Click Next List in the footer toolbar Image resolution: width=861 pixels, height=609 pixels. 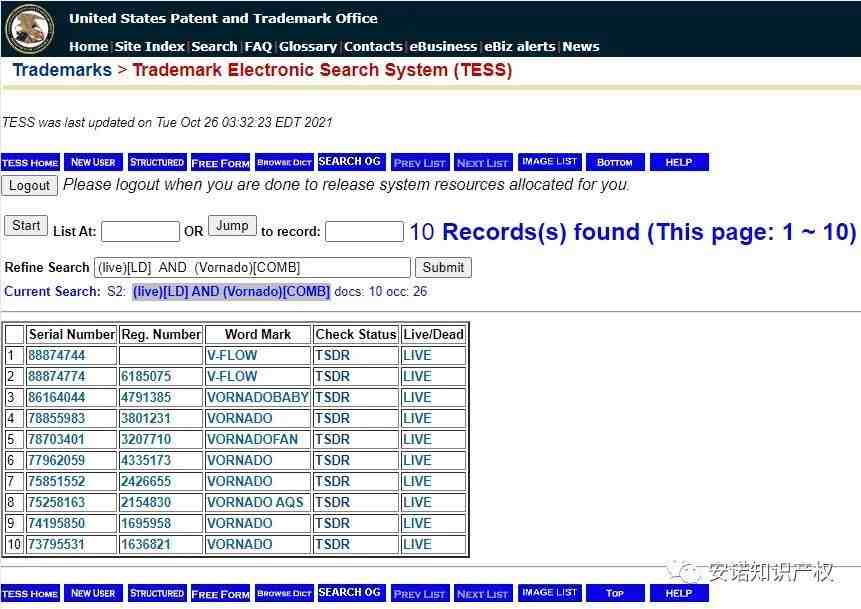click(x=483, y=594)
